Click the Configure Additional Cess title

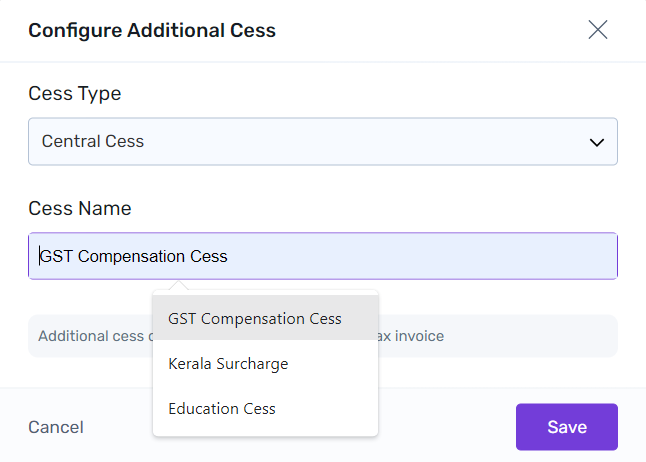point(152,30)
